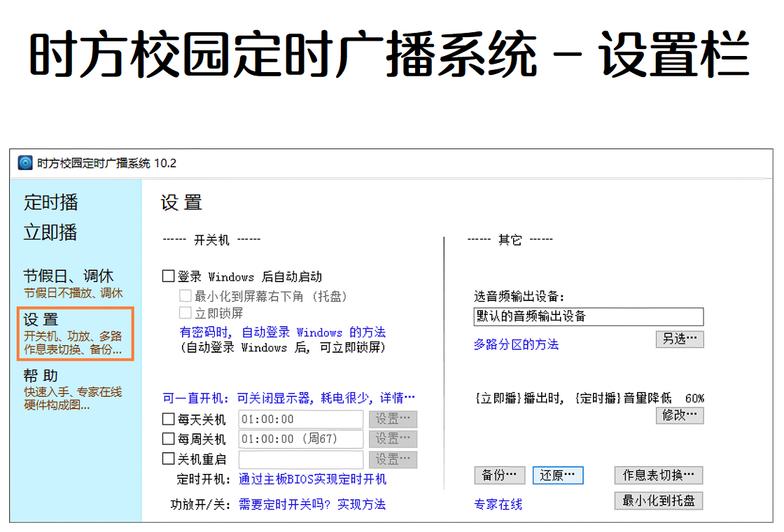The width and height of the screenshot is (784, 532).
Task: Click the 备份… button
Action: [499, 475]
